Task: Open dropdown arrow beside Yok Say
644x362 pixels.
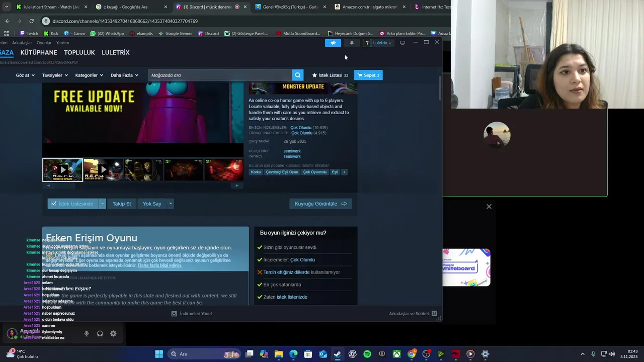Action: [171, 204]
